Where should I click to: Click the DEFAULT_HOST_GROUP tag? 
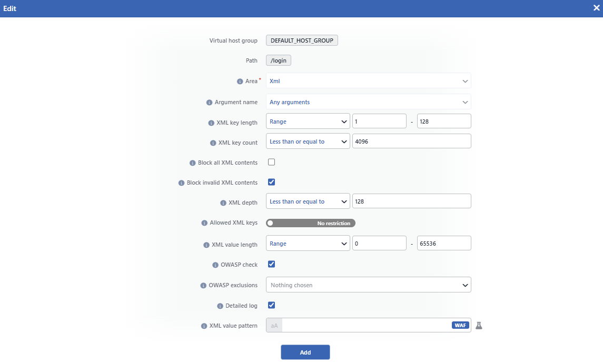pos(302,41)
